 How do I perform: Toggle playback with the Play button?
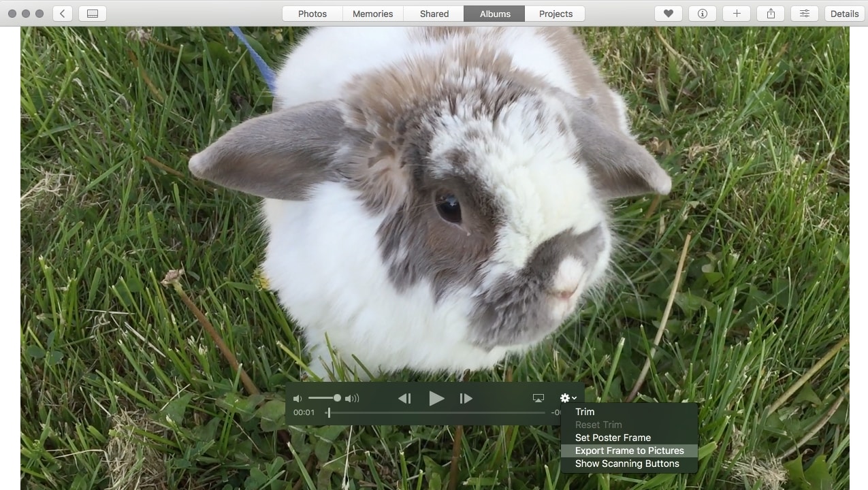tap(436, 398)
